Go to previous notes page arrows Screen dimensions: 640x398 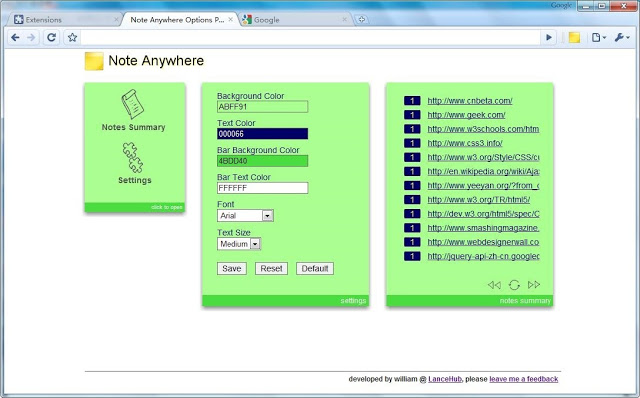coord(494,285)
